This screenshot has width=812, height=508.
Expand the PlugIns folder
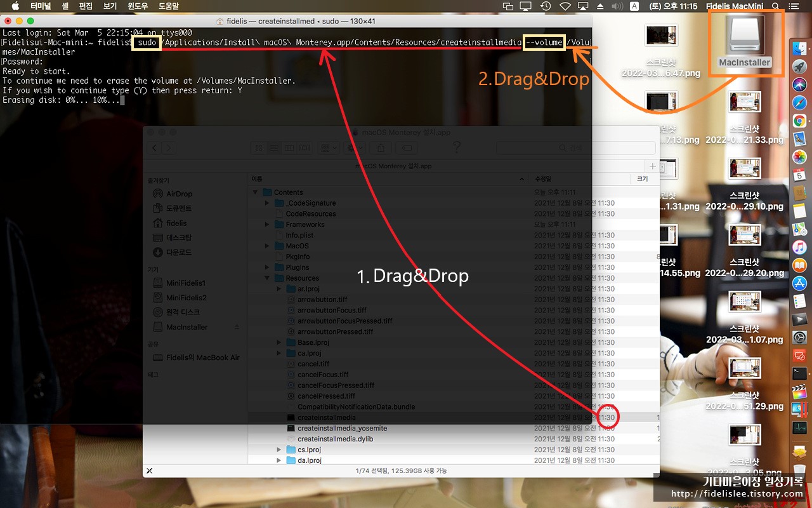(x=267, y=267)
